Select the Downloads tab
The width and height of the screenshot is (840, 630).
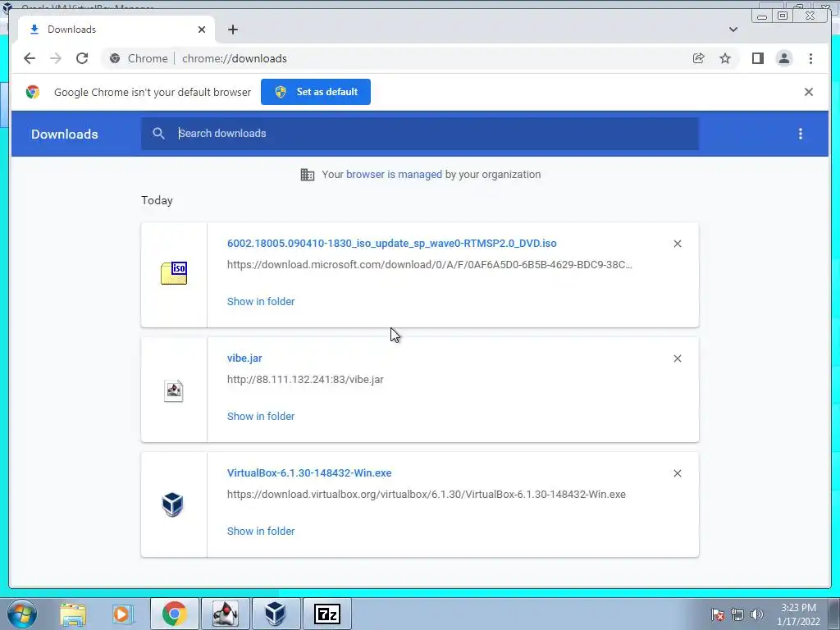tap(116, 30)
